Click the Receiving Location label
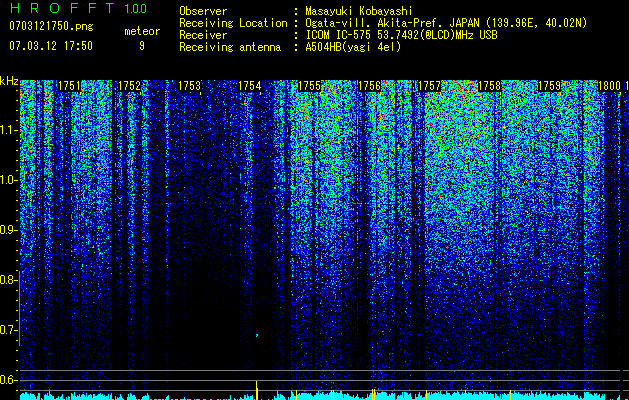The width and height of the screenshot is (629, 400). pos(233,23)
